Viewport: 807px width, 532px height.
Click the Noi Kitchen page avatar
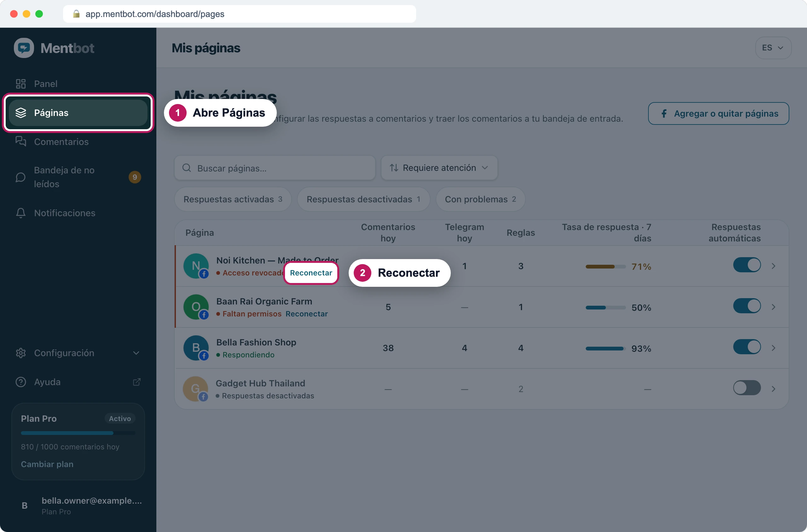tap(196, 266)
